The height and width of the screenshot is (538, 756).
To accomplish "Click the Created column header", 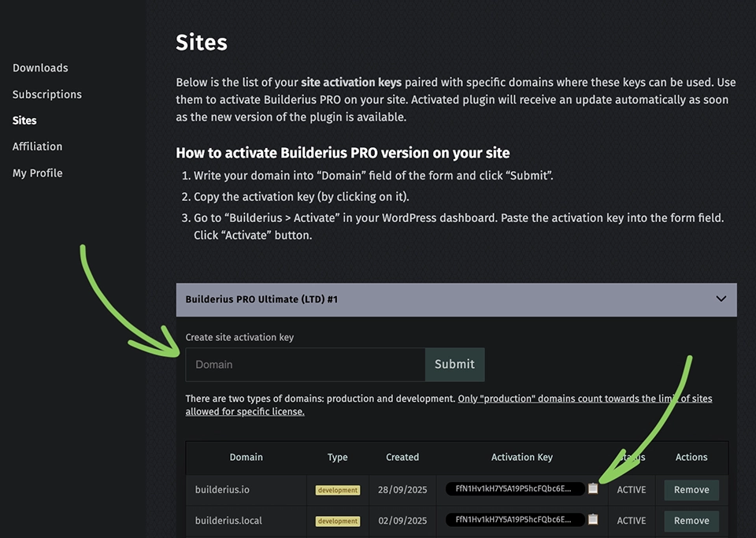I will [402, 458].
